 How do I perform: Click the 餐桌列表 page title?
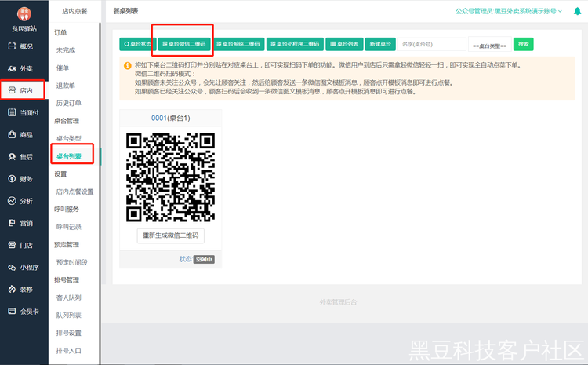coord(125,11)
